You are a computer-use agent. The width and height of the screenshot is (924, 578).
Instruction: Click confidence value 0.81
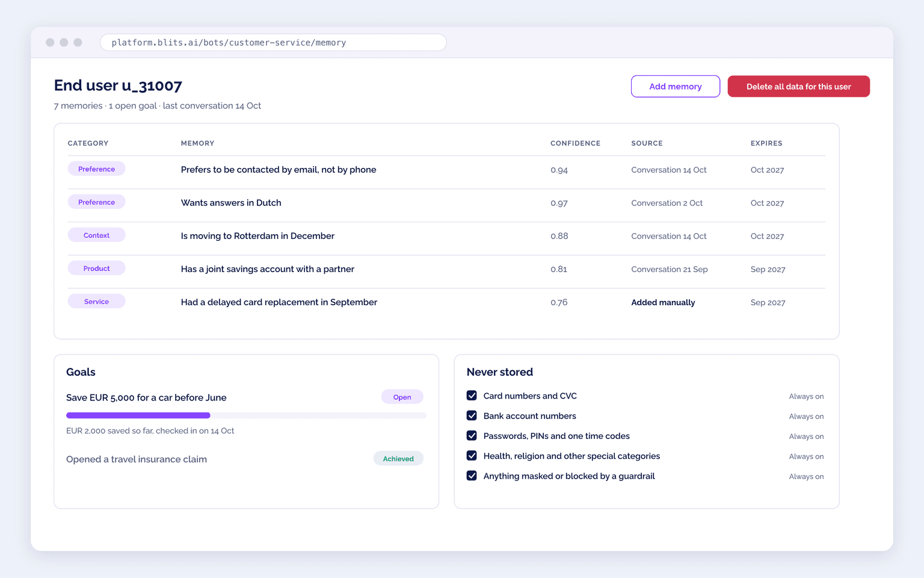pos(559,269)
